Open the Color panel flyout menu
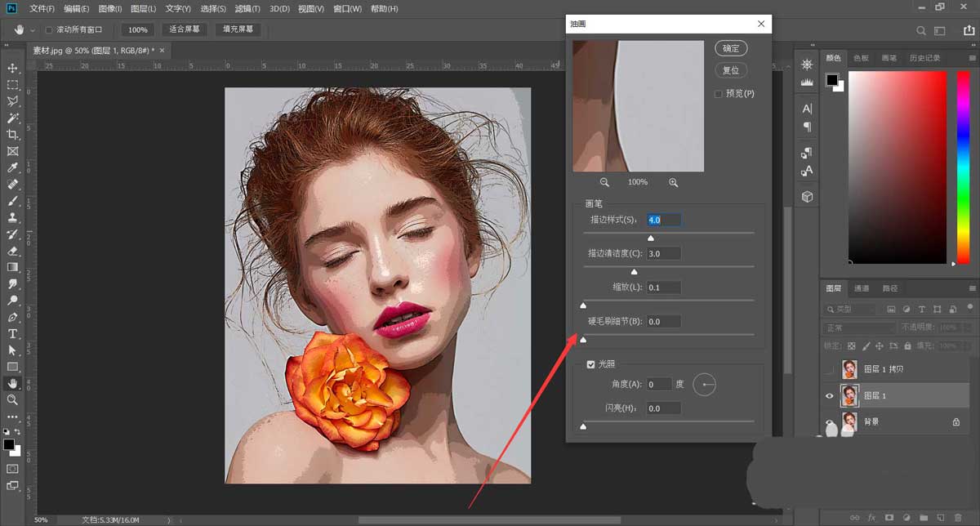The height and width of the screenshot is (526, 980). click(972, 58)
